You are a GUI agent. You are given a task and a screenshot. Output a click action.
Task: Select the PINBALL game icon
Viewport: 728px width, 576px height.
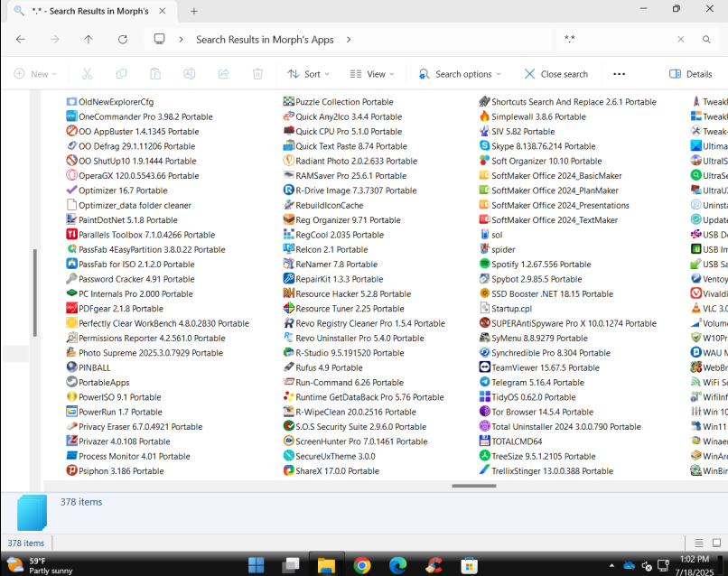tap(71, 367)
